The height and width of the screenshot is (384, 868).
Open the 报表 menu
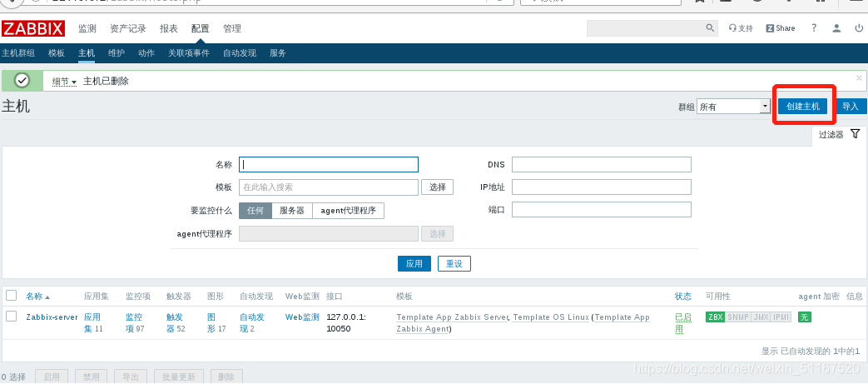169,28
